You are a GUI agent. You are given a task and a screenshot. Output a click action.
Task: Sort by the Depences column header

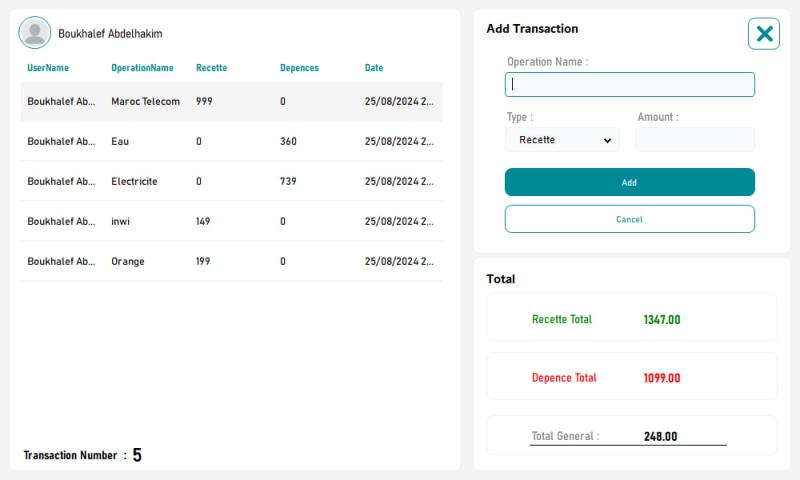tap(299, 68)
